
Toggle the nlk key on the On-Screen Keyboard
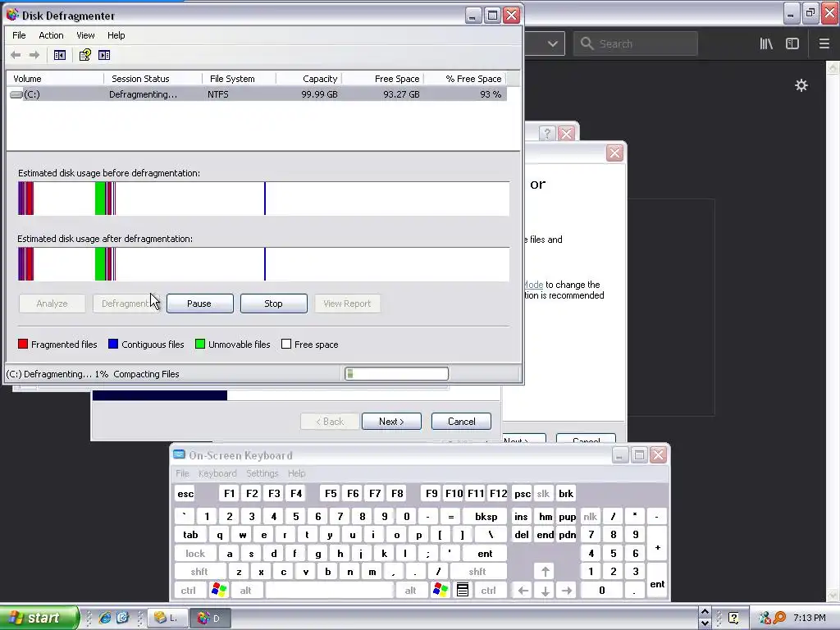(x=590, y=517)
